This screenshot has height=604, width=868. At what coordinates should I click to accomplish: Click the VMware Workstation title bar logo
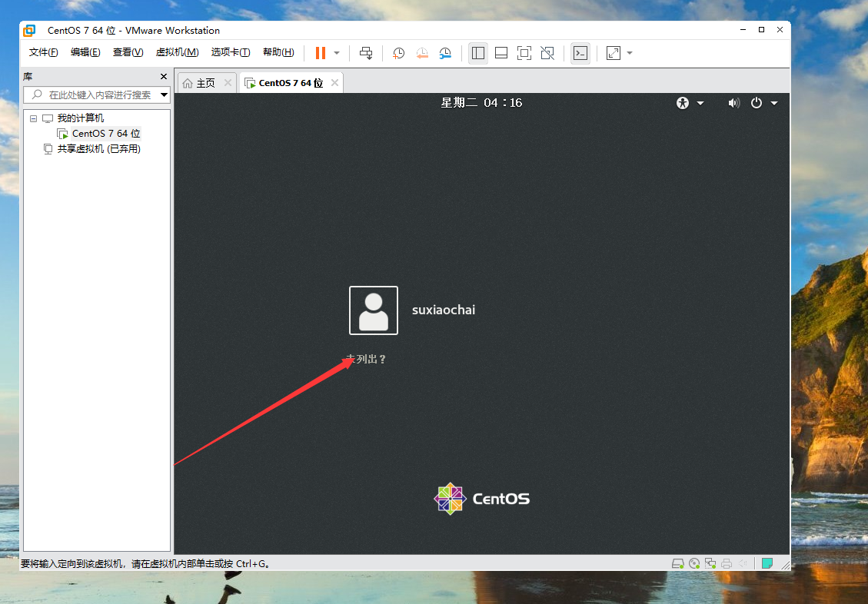point(28,31)
